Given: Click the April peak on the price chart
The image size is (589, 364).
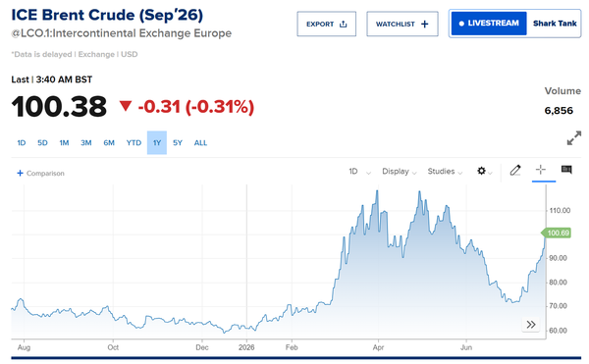Looking at the screenshot, I should click(x=377, y=191).
